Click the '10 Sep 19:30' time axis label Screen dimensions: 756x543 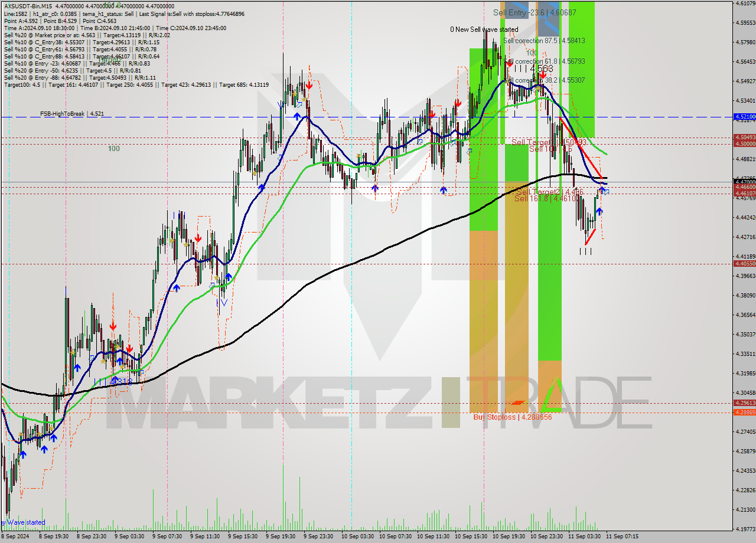pos(508,537)
